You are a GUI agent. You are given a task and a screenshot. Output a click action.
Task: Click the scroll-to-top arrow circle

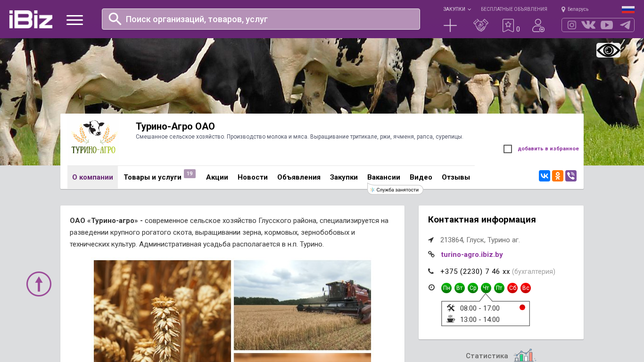pyautogui.click(x=39, y=284)
